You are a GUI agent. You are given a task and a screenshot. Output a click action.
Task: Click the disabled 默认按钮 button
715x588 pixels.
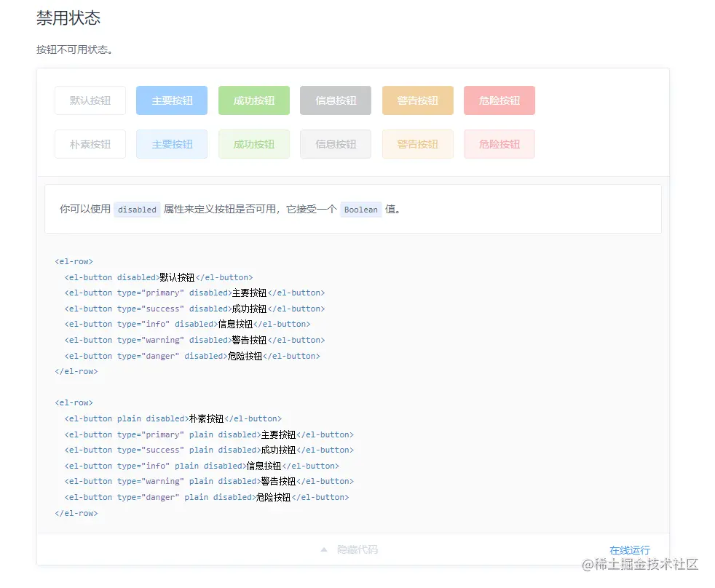coord(90,100)
